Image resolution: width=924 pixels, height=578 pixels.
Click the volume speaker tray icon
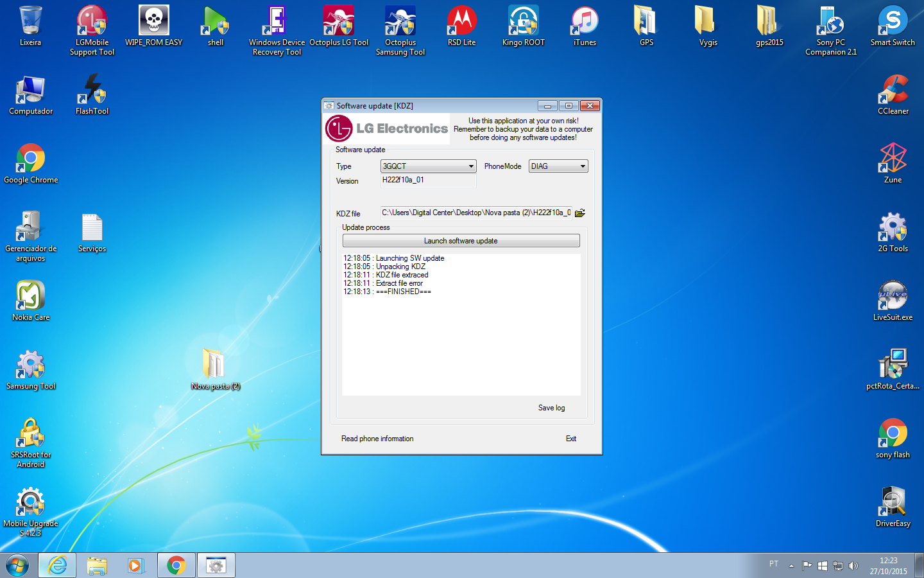point(853,566)
